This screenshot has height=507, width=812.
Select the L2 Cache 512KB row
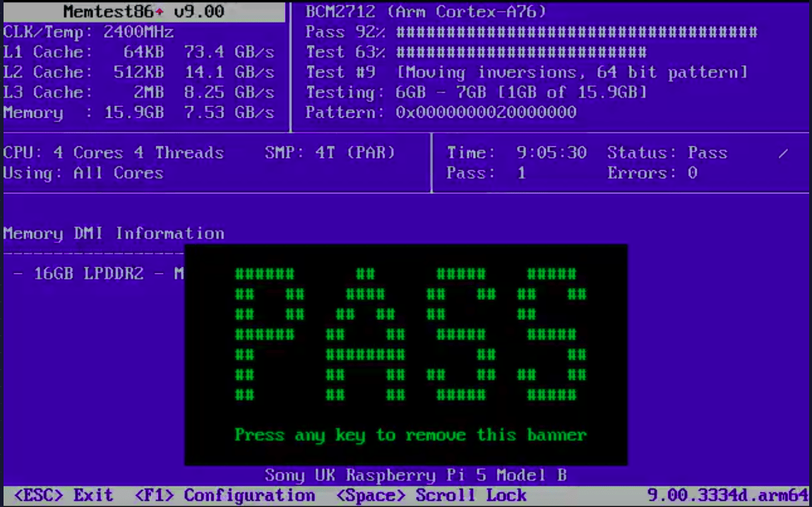tap(139, 73)
